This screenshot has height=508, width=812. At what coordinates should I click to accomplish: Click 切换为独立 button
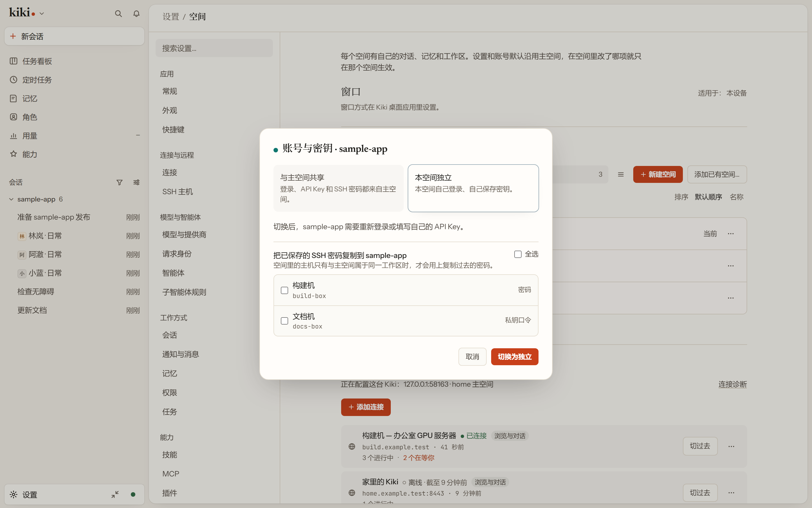click(x=515, y=356)
